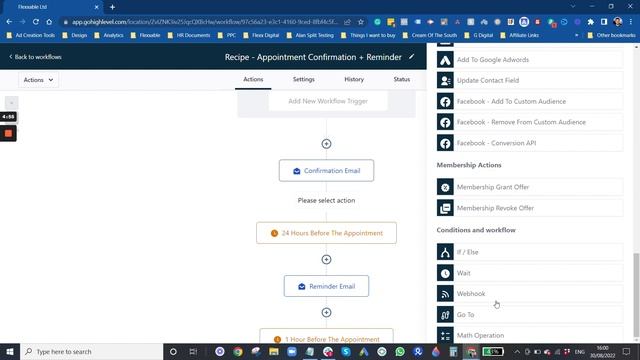Open the Analytics bookmark folder
Screen dimensions: 640x360
[109, 35]
